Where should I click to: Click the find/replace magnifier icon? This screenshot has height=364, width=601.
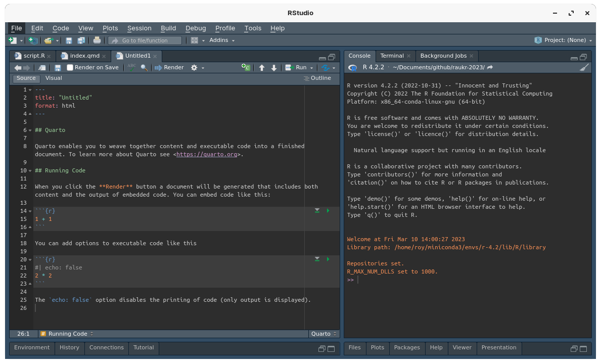coord(144,68)
